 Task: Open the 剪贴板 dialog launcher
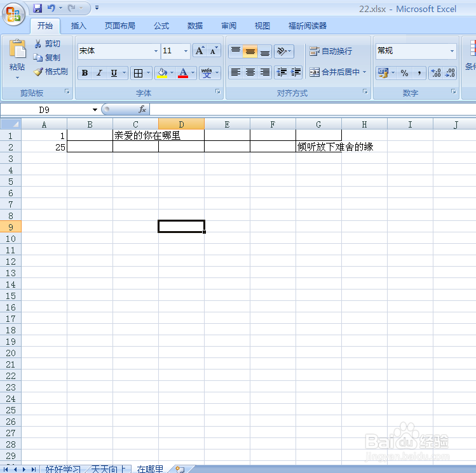(x=67, y=91)
